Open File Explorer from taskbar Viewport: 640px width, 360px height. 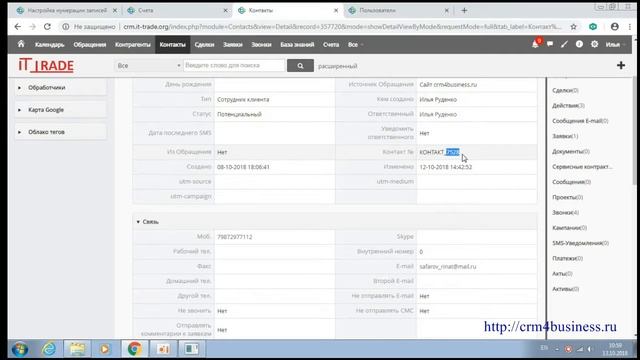pos(77,349)
